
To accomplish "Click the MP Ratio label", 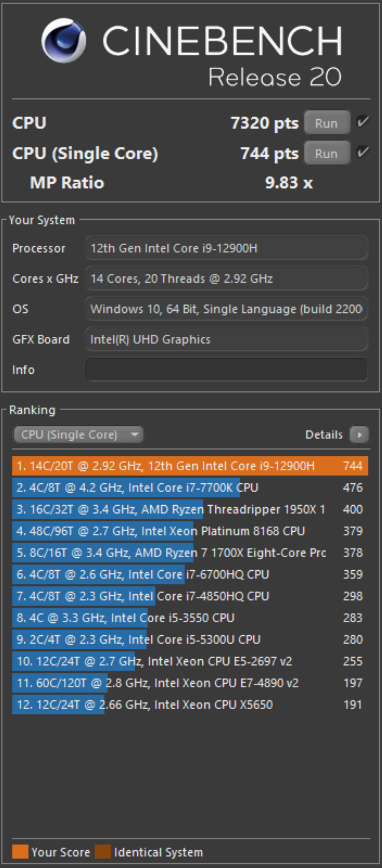I will [x=67, y=183].
